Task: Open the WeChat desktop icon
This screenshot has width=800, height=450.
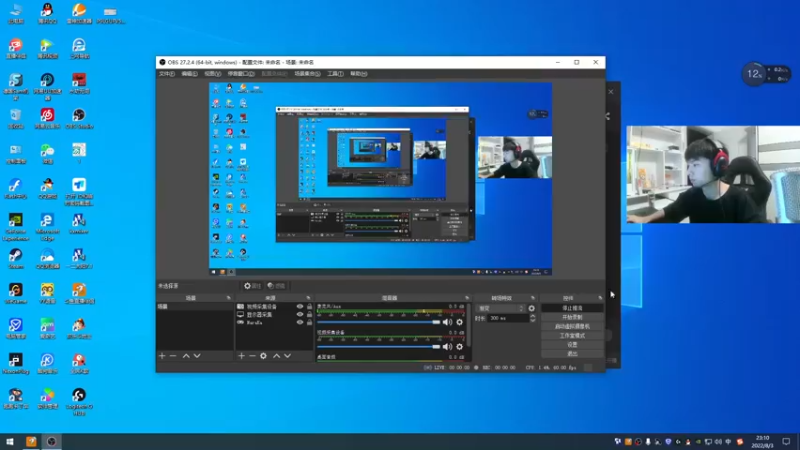Action: (x=47, y=153)
